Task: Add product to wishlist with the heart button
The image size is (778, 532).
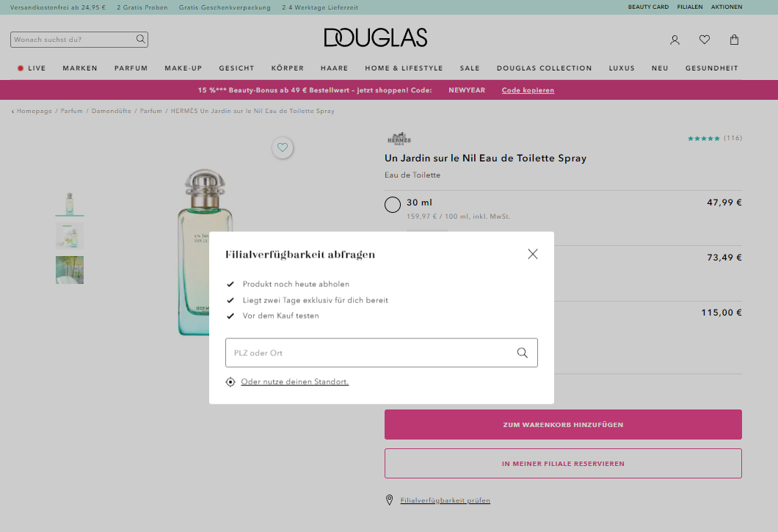Action: 283,147
